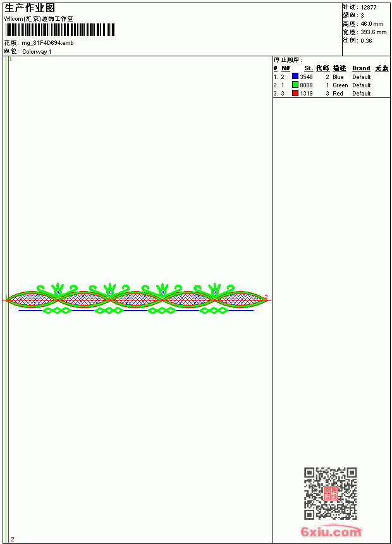
Task: Click the St. column header
Action: point(309,68)
